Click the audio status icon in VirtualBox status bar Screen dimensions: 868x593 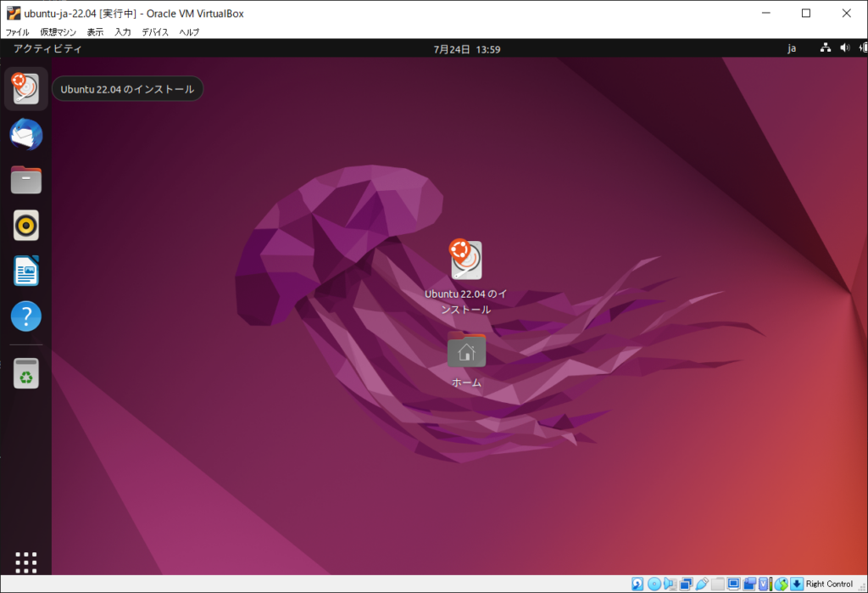coord(670,584)
